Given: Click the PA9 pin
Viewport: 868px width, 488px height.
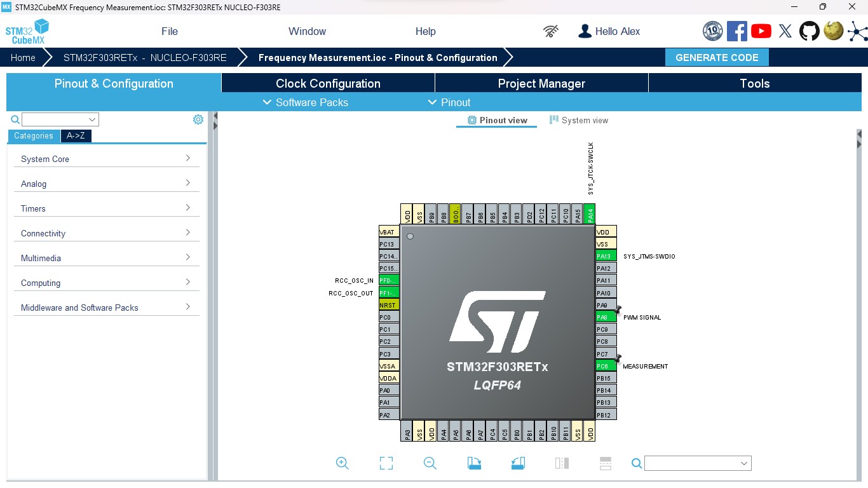Looking at the screenshot, I should 606,305.
